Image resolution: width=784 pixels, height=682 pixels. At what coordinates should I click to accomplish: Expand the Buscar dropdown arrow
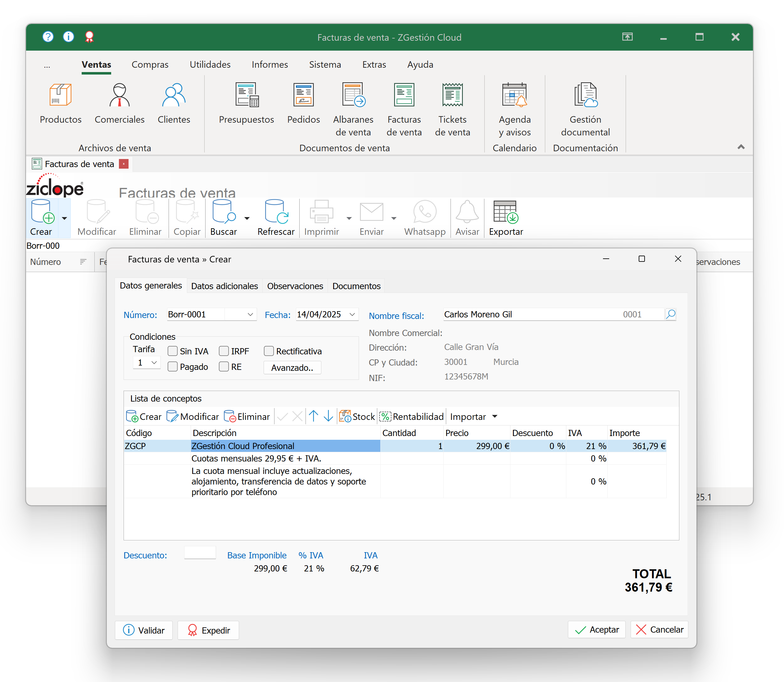(247, 218)
